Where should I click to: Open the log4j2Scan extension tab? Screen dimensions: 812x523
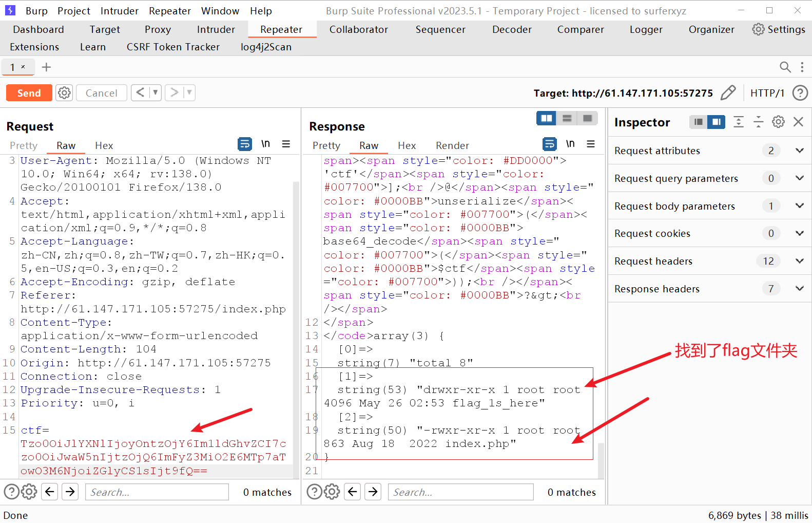click(266, 47)
